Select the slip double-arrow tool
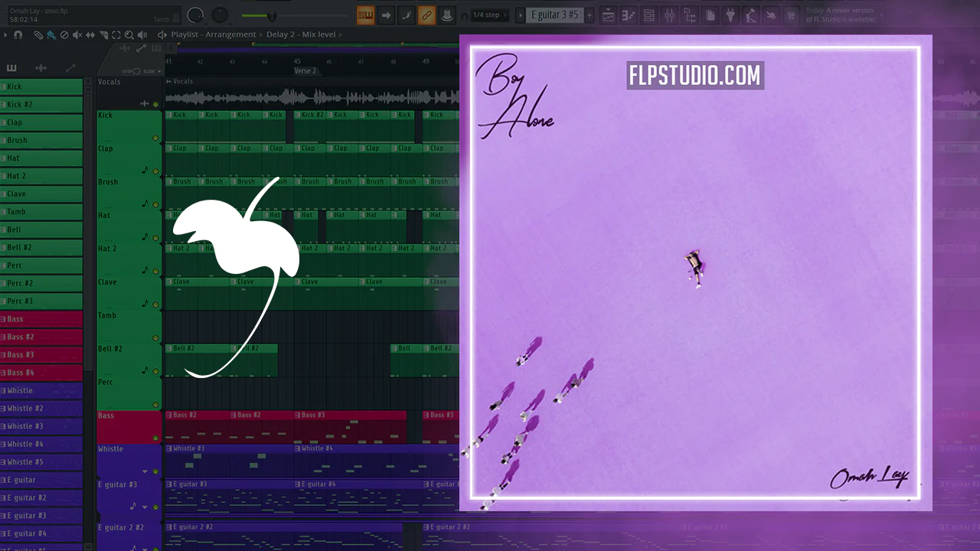 (90, 34)
